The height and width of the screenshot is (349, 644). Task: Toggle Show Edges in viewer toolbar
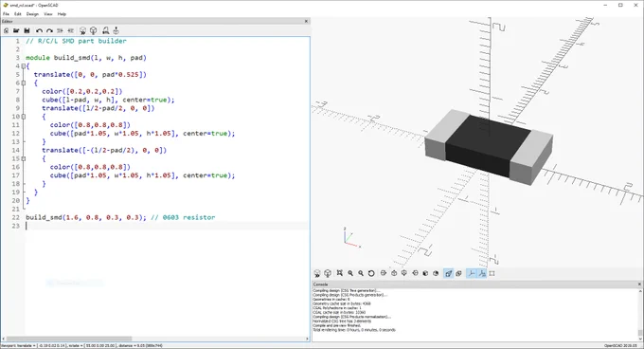492,273
